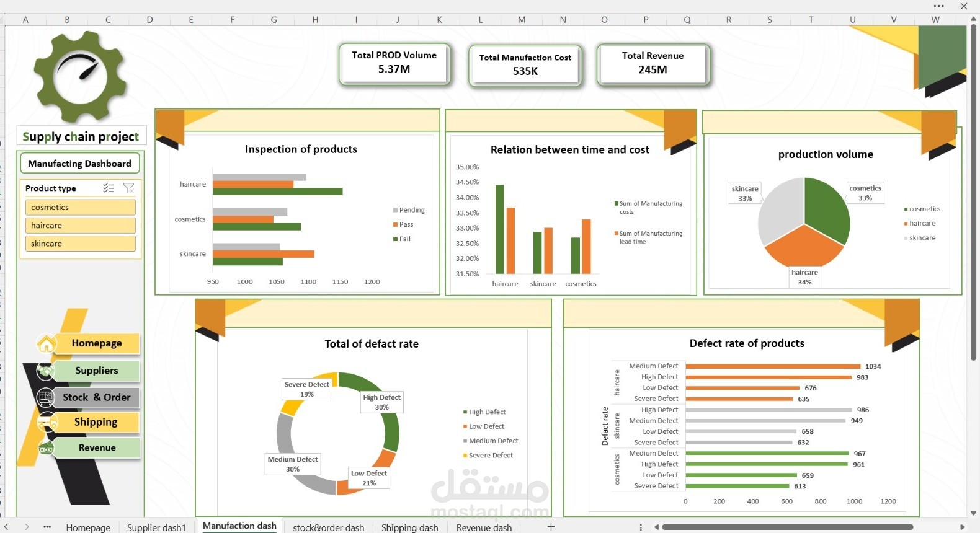Open the Stock & Order navigation button
Screen dimensions: 980x533
click(96, 397)
